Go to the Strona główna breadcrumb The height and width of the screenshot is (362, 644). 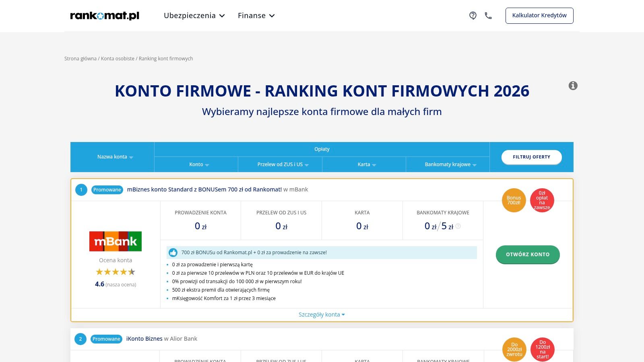[x=80, y=59]
